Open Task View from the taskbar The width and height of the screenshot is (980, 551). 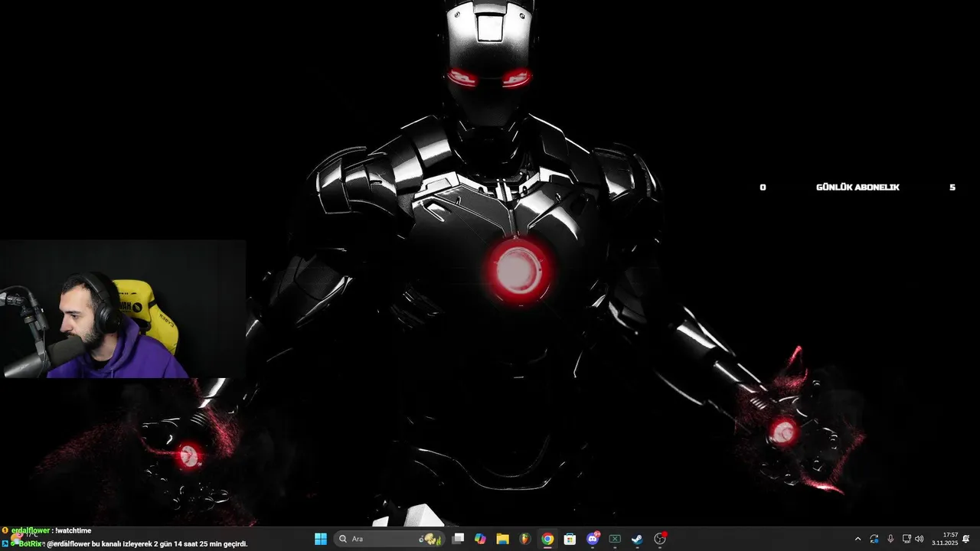point(458,539)
